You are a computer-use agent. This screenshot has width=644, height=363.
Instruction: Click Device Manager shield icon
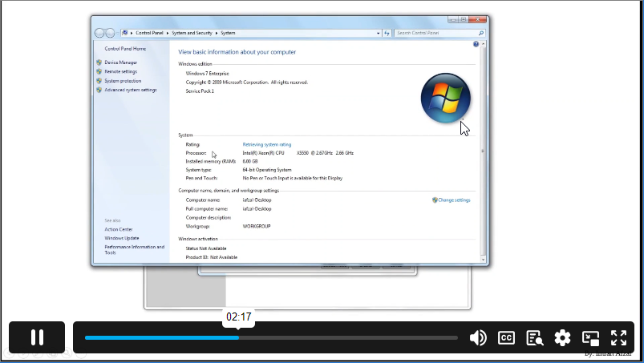[99, 63]
